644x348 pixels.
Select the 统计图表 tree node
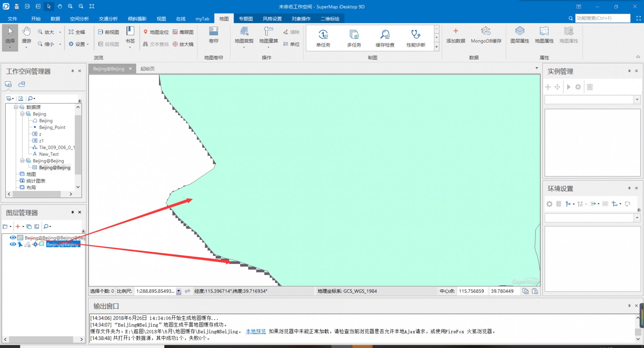coord(36,181)
